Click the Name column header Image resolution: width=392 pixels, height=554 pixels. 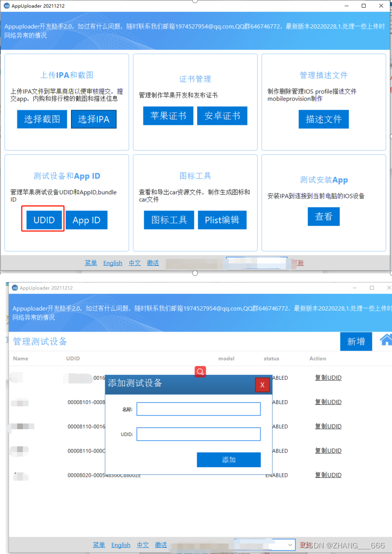[20, 358]
